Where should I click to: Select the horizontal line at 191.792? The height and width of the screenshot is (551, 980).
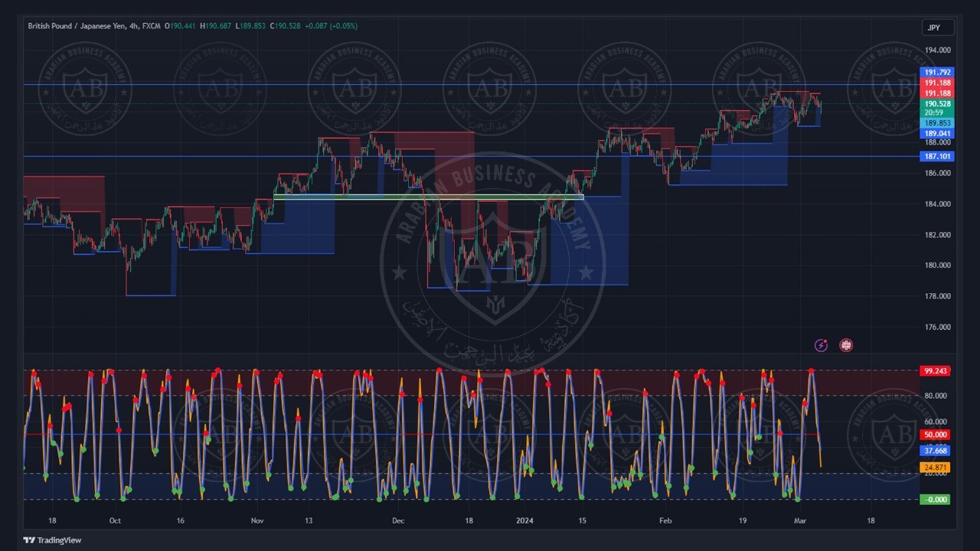click(x=471, y=84)
